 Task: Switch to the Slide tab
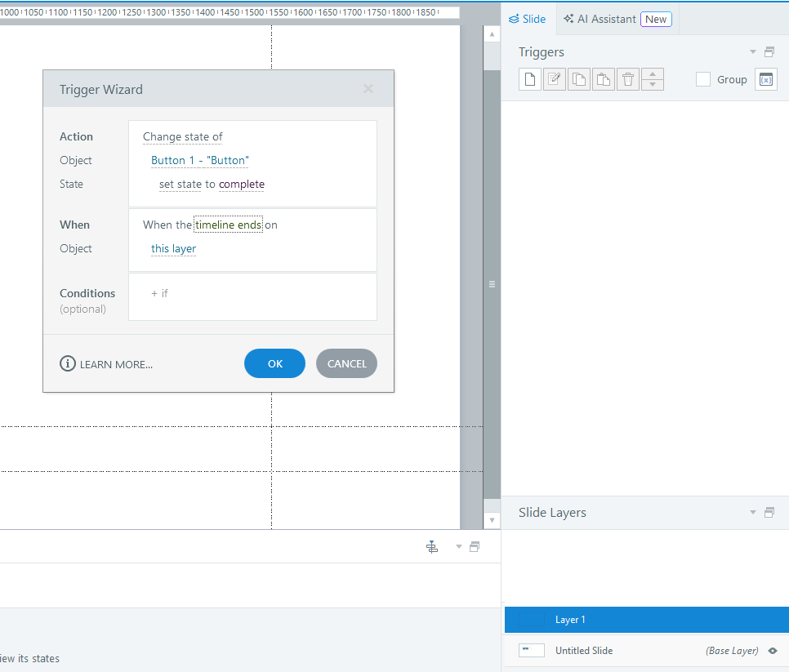[528, 19]
